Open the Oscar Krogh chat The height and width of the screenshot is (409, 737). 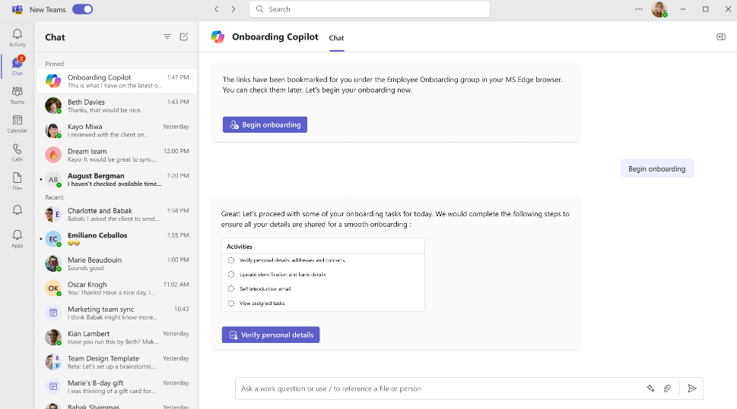[117, 288]
